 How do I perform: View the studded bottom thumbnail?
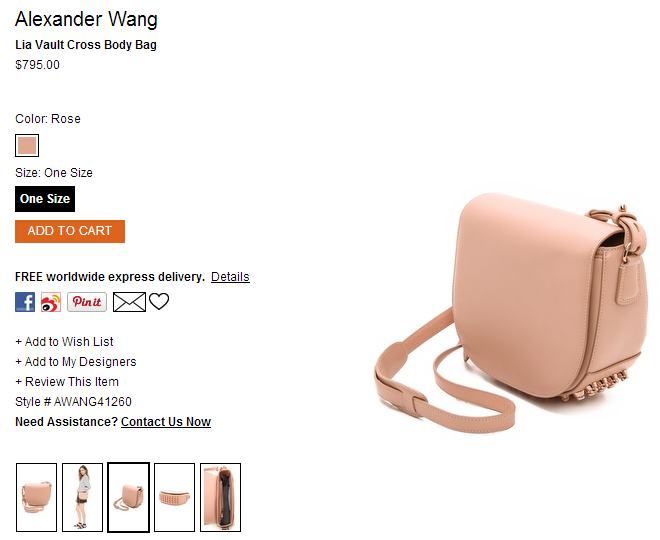point(175,497)
